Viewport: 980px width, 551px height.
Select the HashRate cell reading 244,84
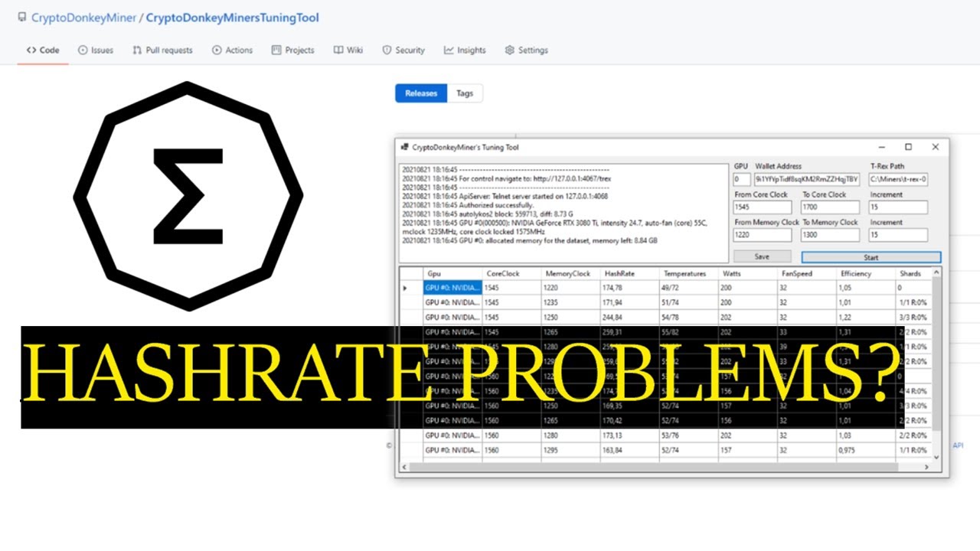coord(629,318)
